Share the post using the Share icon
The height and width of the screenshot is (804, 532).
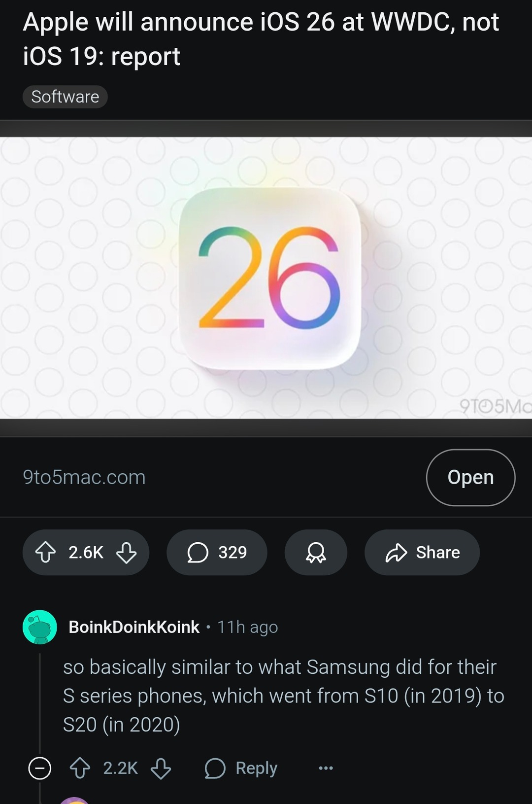coord(422,553)
